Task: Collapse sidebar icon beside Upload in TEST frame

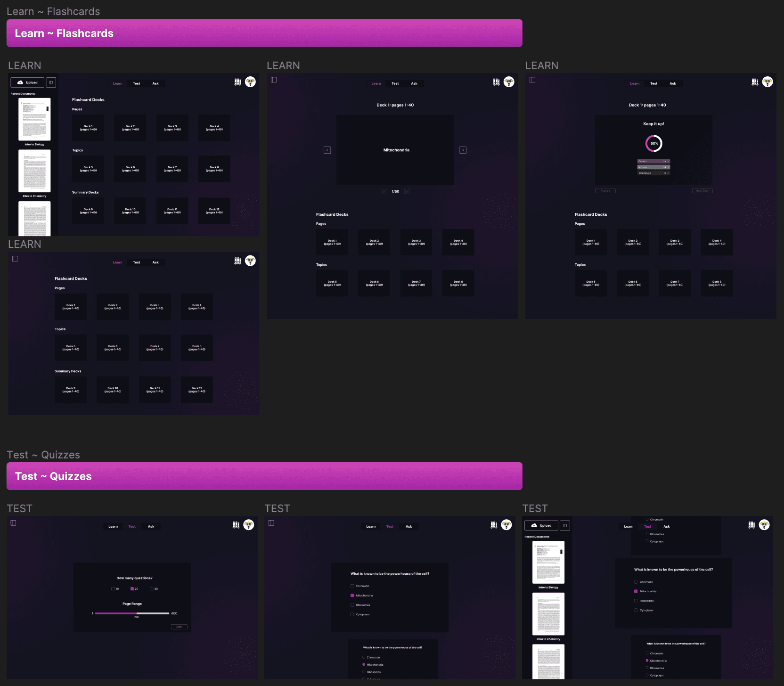Action: [565, 525]
